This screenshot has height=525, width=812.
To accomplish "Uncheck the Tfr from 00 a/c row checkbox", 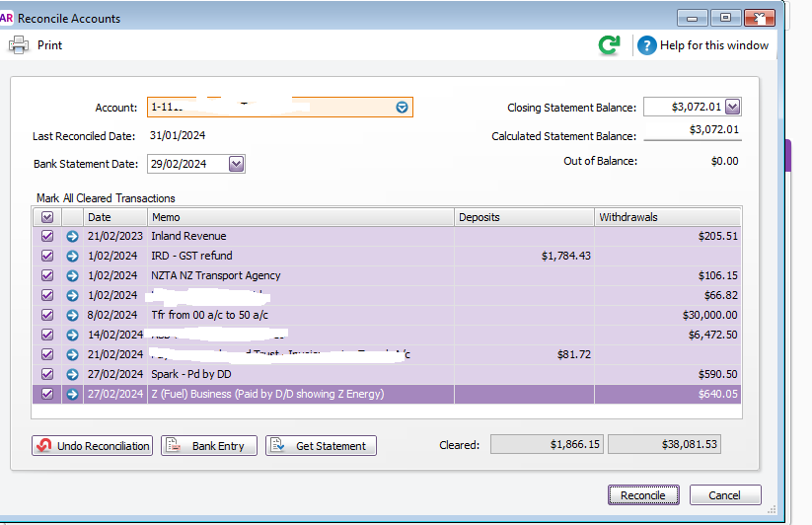I will tap(47, 315).
